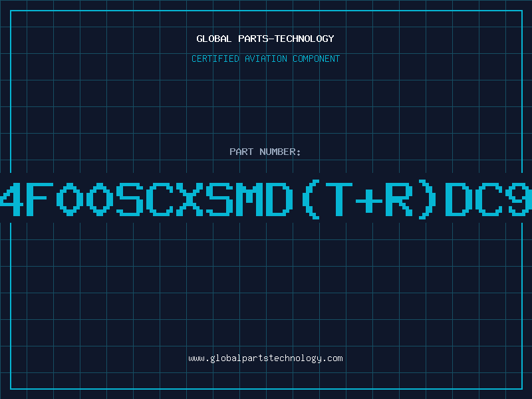Click the PART NUMBER: label
This screenshot has width=532, height=399.
pyautogui.click(x=265, y=152)
